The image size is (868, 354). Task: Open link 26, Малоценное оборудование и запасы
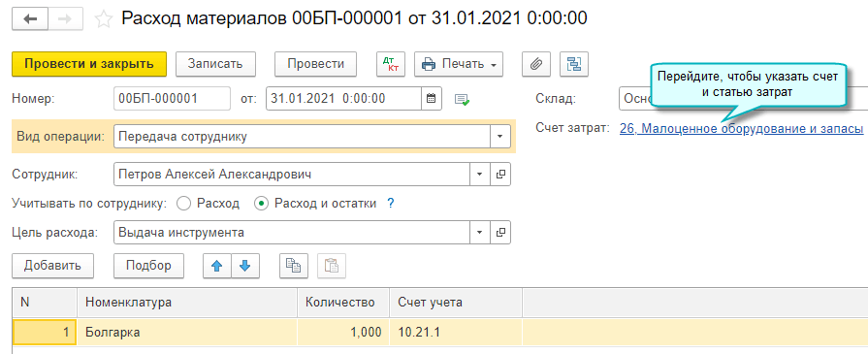[x=741, y=129]
